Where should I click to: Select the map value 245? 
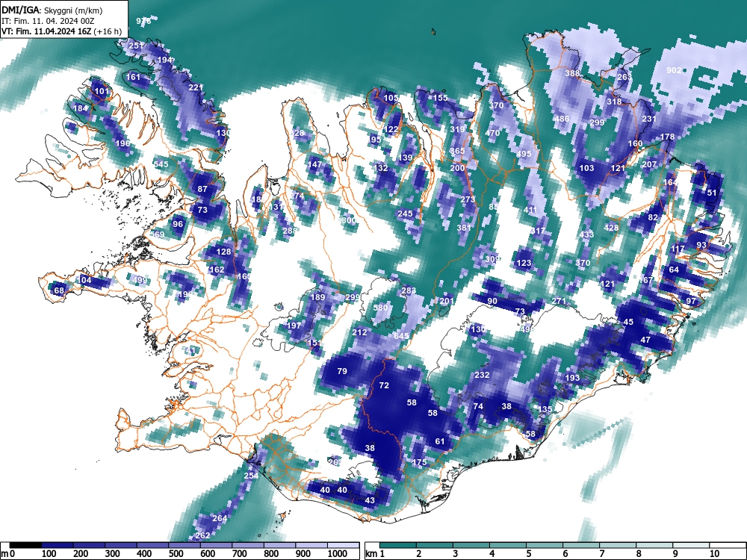[x=406, y=214]
